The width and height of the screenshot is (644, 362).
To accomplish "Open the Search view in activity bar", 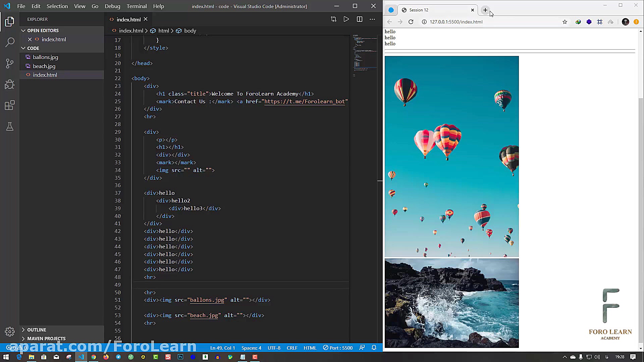I will (x=10, y=42).
